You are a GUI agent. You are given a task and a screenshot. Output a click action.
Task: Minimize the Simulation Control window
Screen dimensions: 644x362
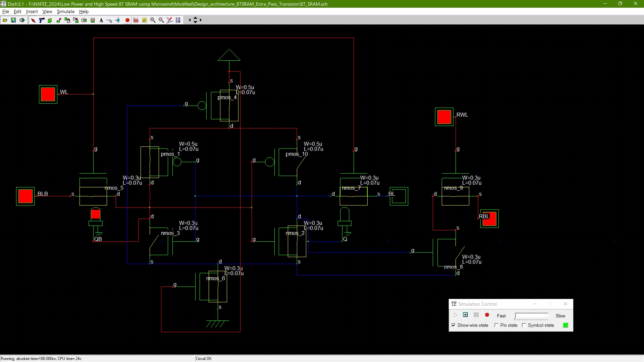[x=535, y=304]
